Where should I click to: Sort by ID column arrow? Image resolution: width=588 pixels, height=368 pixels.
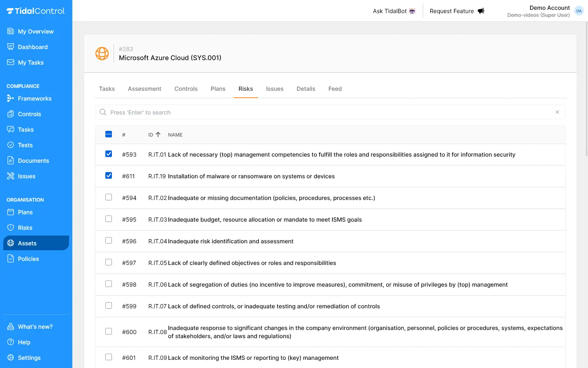coord(158,135)
